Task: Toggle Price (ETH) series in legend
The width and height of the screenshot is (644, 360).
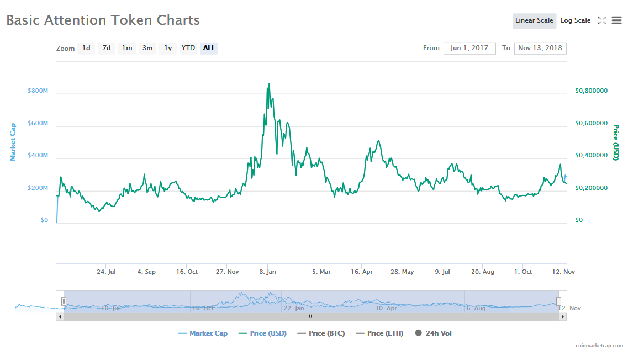Action: tap(379, 333)
